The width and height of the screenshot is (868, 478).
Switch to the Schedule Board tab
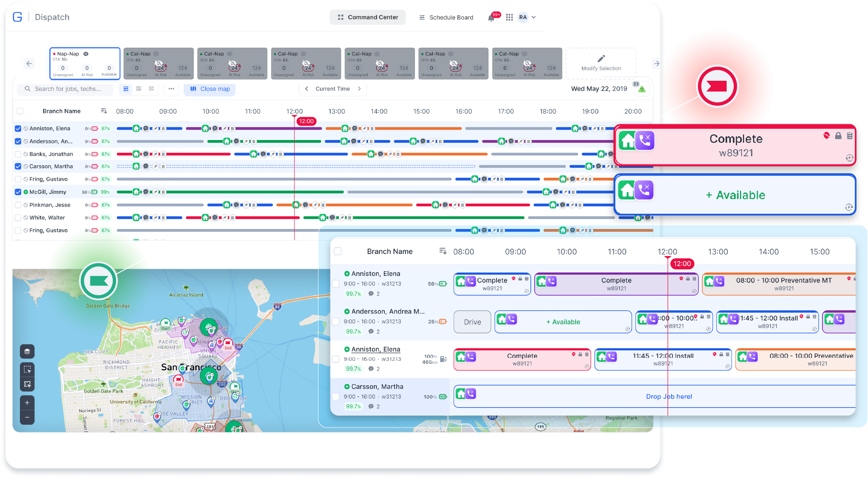(x=446, y=17)
